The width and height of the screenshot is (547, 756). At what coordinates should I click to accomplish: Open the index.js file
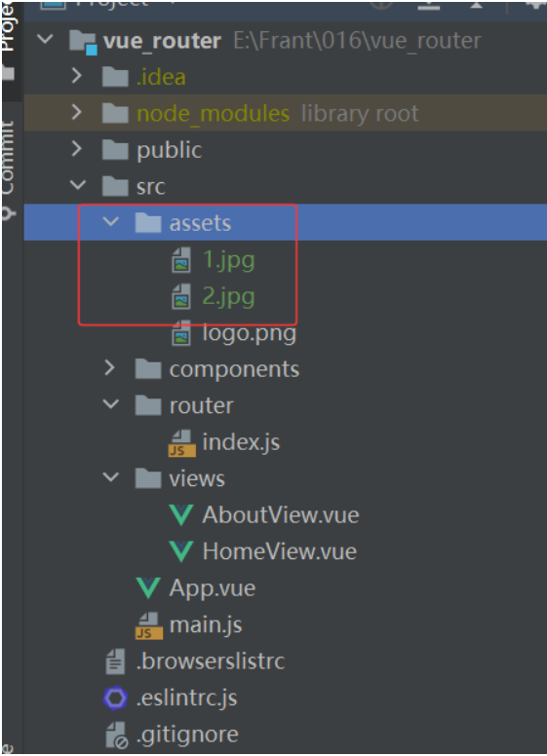point(241,442)
